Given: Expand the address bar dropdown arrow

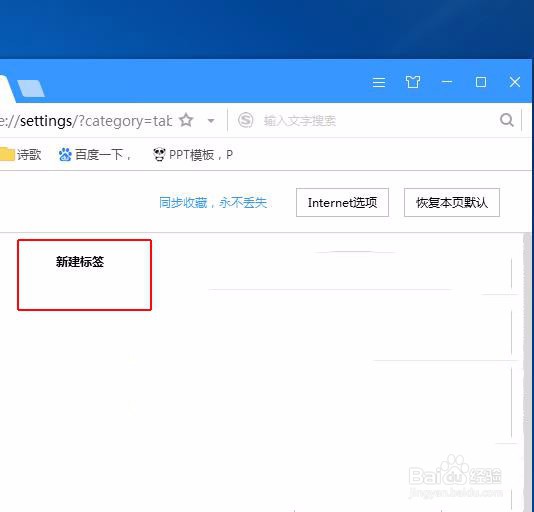Looking at the screenshot, I should coord(211,121).
